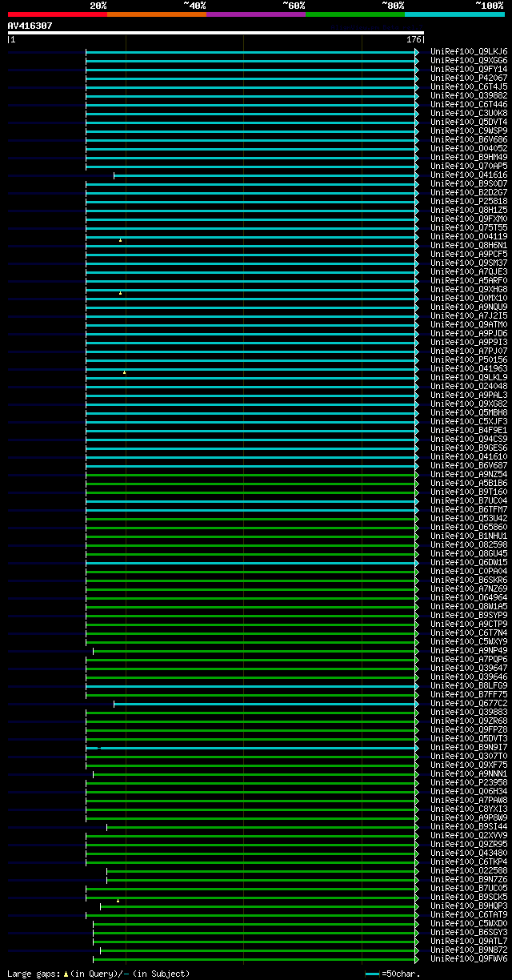Select label UniRef100_B4F9E1
Screen dimensions: 512x980
[x=469, y=430]
